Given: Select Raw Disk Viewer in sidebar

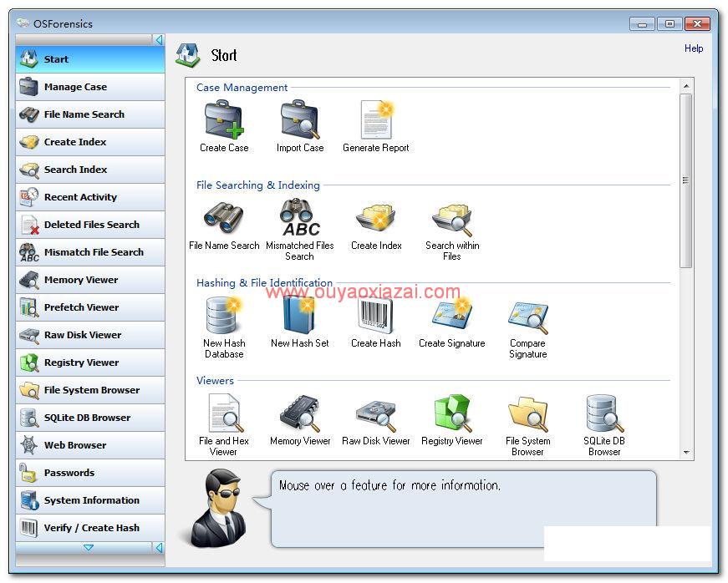Looking at the screenshot, I should (x=90, y=335).
